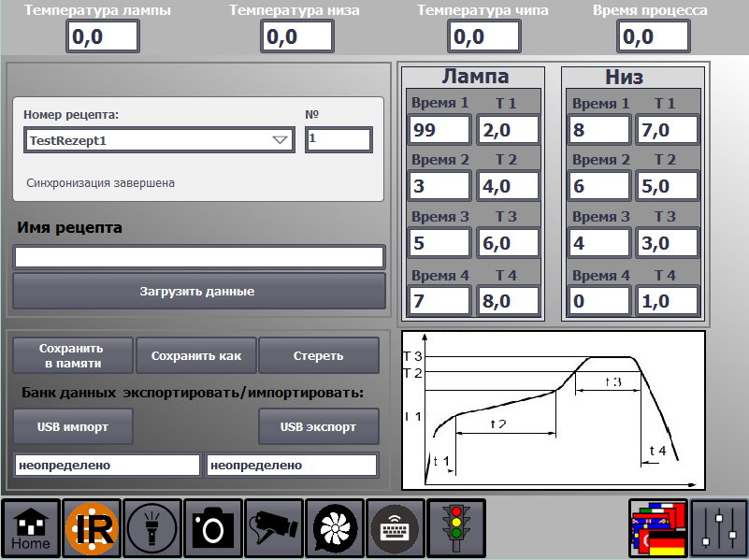This screenshot has height=560, width=749.
Task: Select the Лампа Время 1 value field
Action: click(x=439, y=130)
